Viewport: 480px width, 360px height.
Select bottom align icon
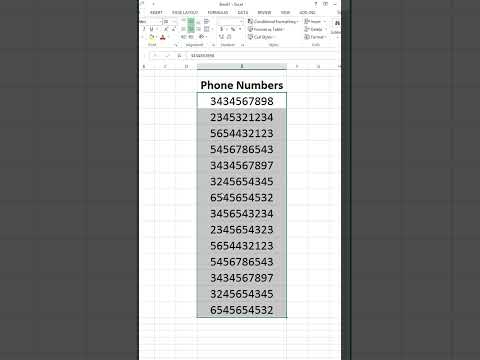click(198, 21)
